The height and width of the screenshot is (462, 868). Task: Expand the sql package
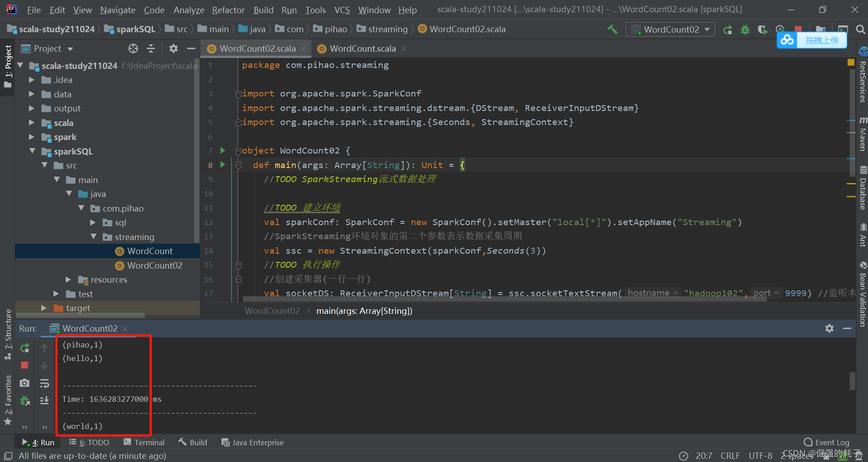point(93,222)
